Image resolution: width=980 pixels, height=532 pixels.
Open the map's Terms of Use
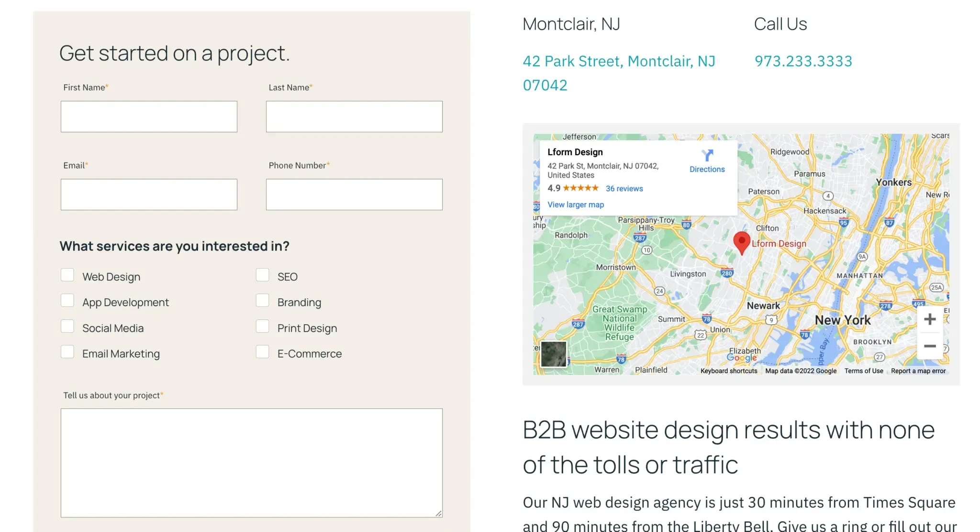863,371
